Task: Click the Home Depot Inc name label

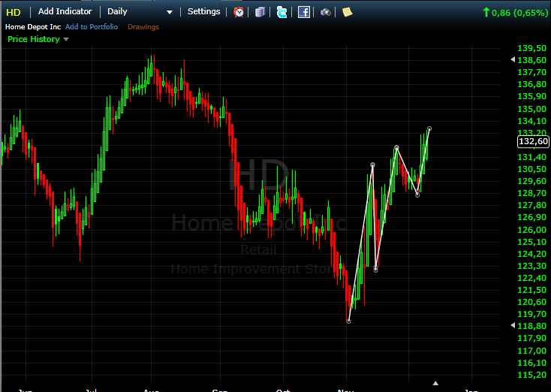Action: [33, 27]
